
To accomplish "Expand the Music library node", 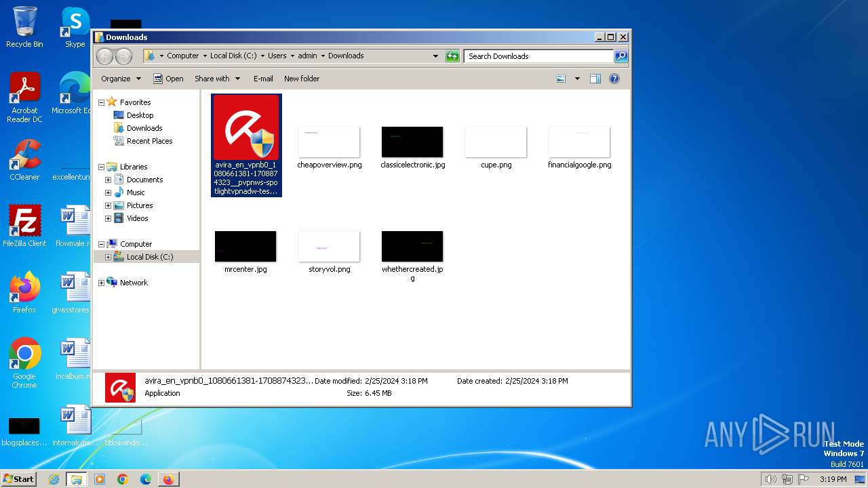I will pos(108,192).
